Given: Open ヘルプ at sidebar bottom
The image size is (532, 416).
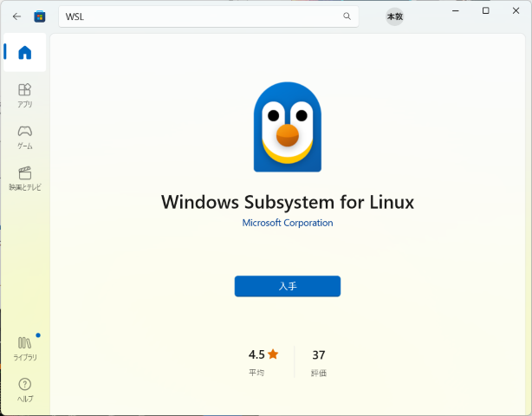Looking at the screenshot, I should [25, 389].
